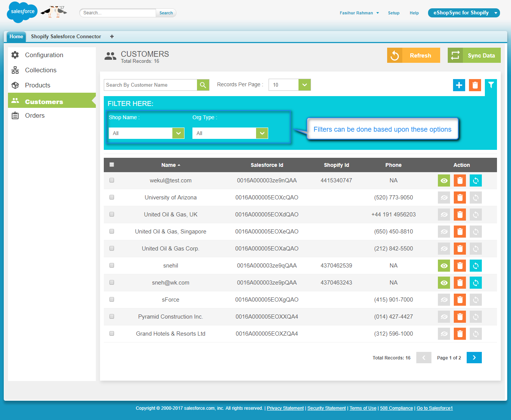511x420 pixels.
Task: Switch to Shopify Salesforce Connector tab
Action: [66, 37]
